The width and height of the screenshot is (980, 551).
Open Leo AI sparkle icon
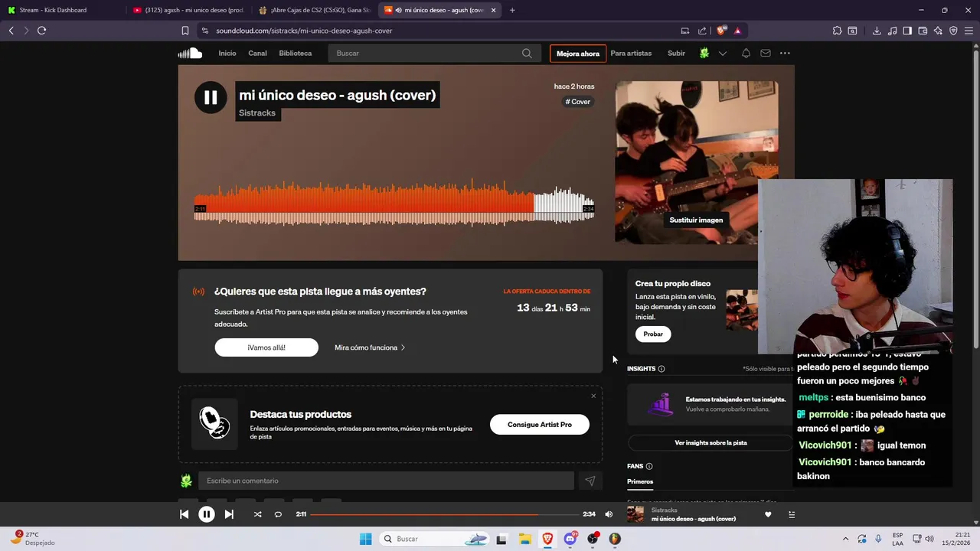coord(938,31)
